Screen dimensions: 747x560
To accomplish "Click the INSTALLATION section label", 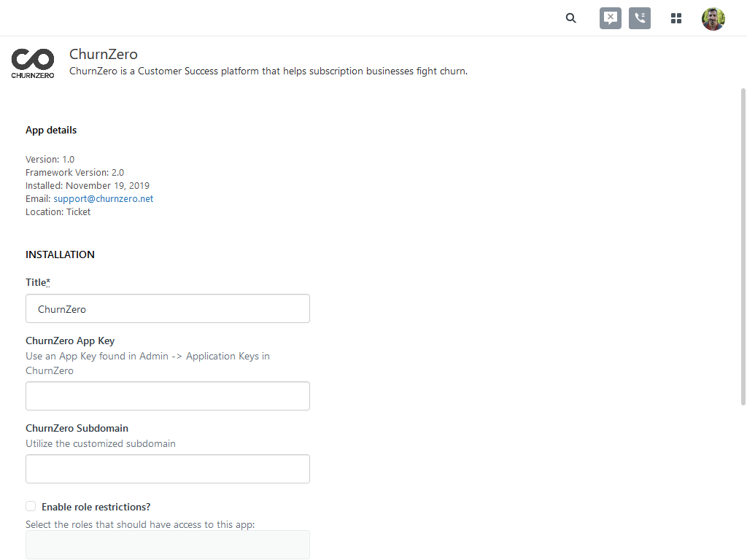I will [x=60, y=254].
